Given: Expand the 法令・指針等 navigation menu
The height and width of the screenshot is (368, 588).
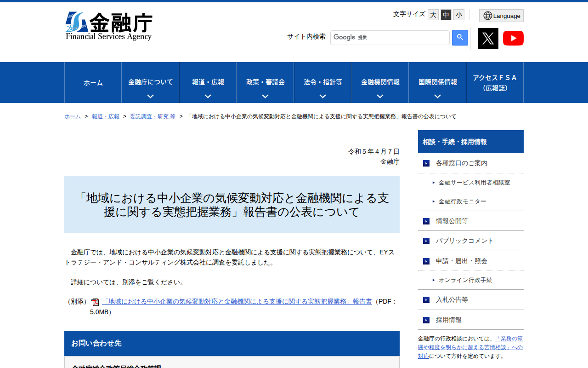Looking at the screenshot, I should tap(322, 82).
